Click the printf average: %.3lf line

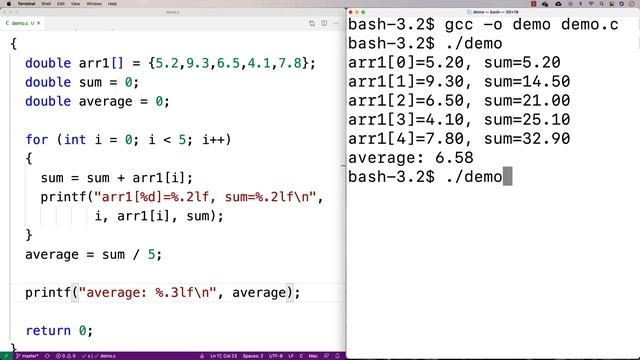point(162,293)
